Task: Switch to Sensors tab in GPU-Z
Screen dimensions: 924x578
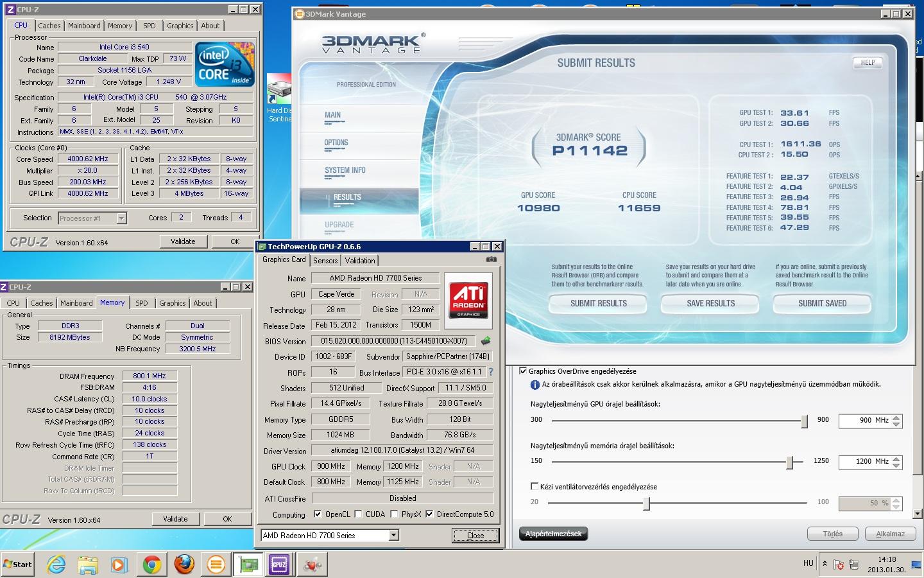Action: coord(325,261)
